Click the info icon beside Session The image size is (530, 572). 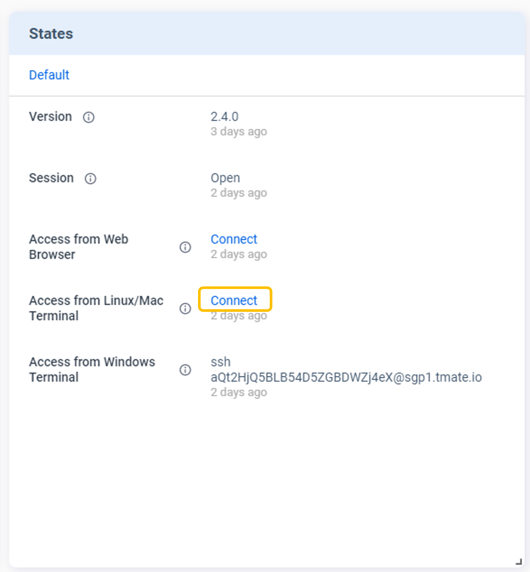click(x=90, y=178)
